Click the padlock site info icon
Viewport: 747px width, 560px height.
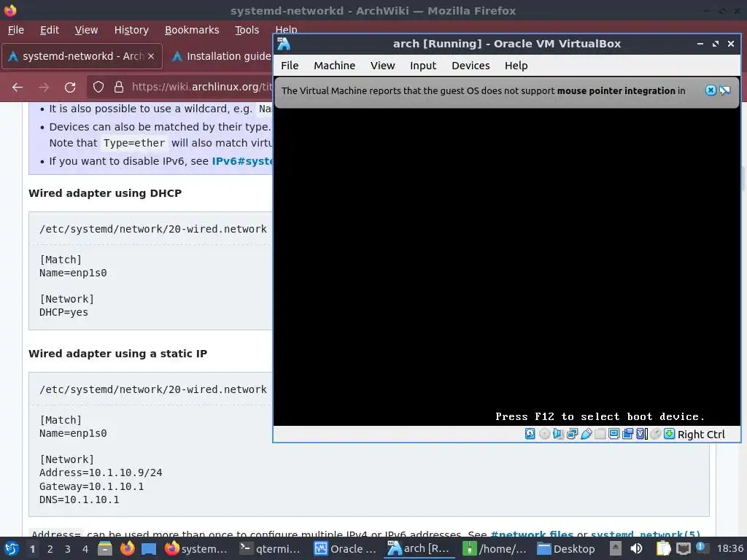click(x=119, y=87)
